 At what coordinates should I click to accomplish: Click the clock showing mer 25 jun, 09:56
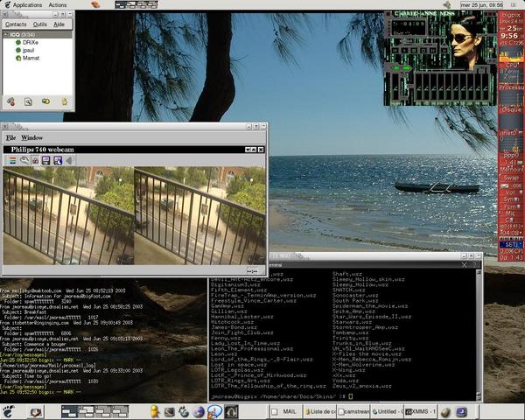pyautogui.click(x=481, y=5)
